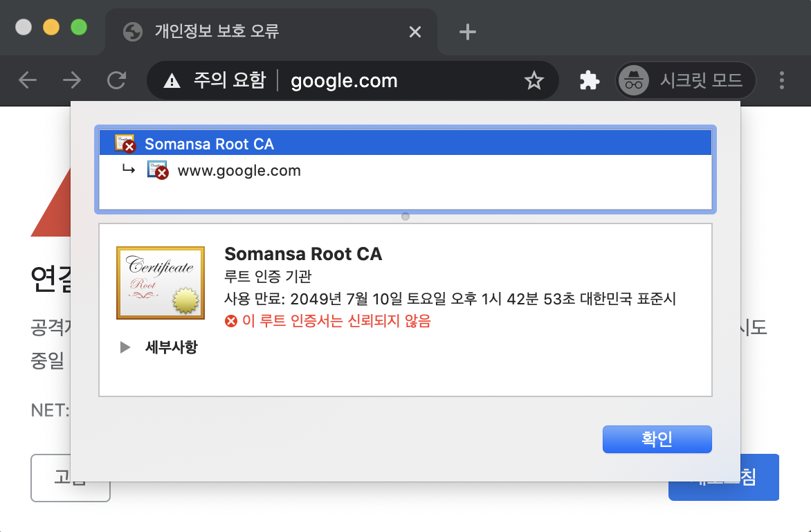Click the warning triangle in the address bar
This screenshot has height=532, width=811.
(172, 81)
